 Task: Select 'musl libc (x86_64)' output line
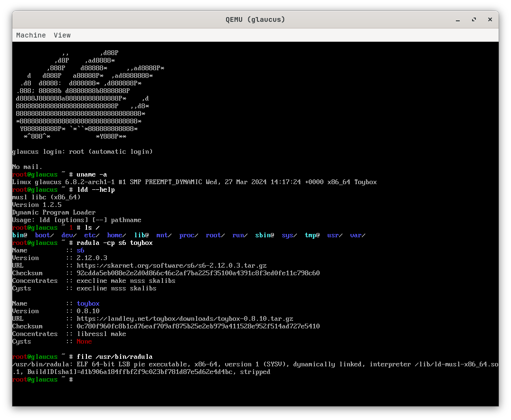[x=46, y=197]
